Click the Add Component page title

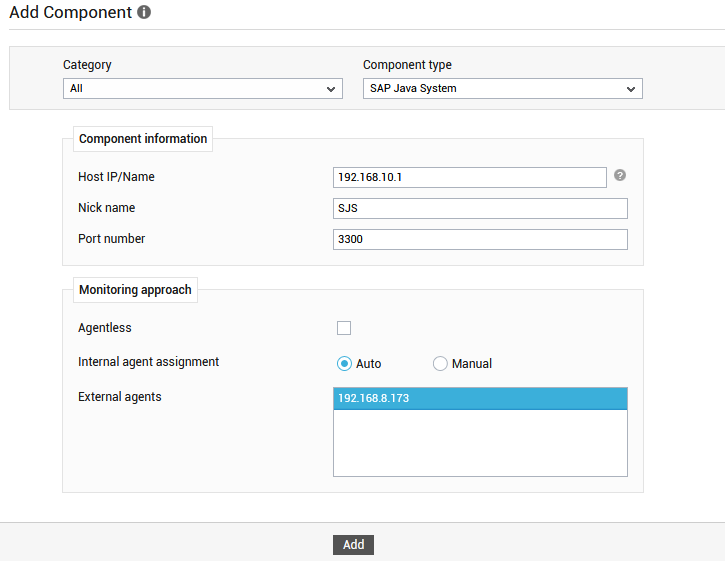(x=70, y=12)
